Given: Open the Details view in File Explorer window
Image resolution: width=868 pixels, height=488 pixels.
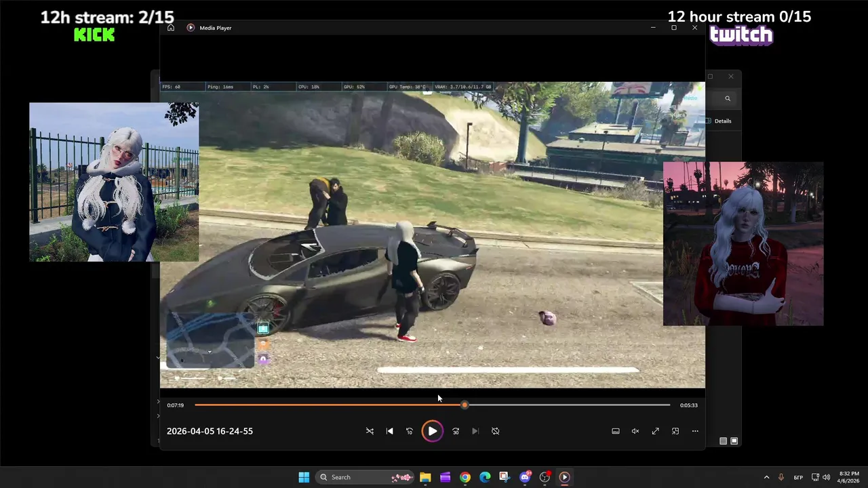Looking at the screenshot, I should 719,121.
